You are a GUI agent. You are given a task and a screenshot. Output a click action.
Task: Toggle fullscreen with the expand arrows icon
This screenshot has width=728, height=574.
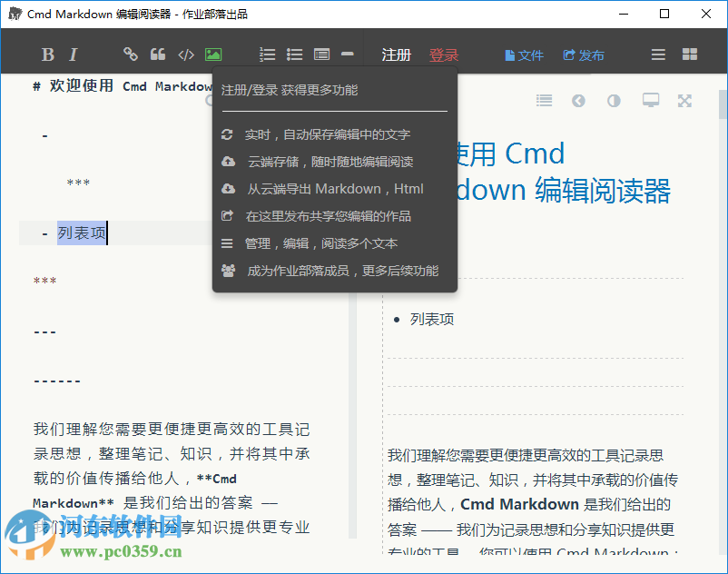click(684, 101)
